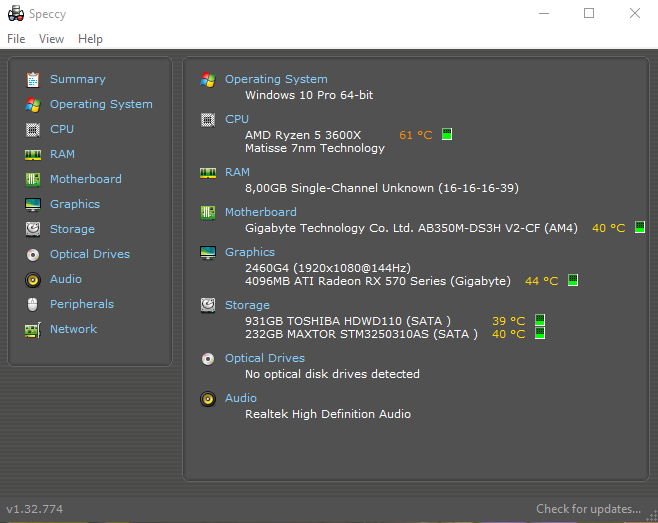Select Optical Drives in the sidebar
Viewport: 658px width, 523px height.
90,254
